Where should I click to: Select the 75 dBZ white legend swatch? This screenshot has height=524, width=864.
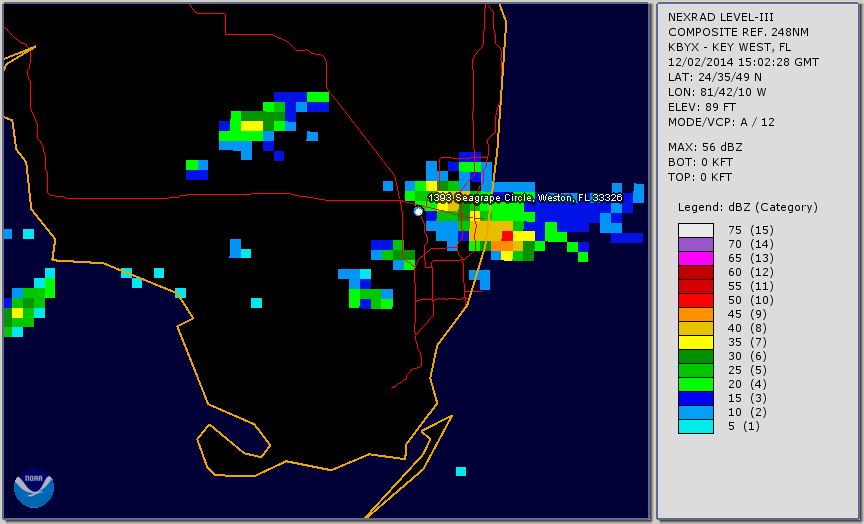pyautogui.click(x=695, y=230)
